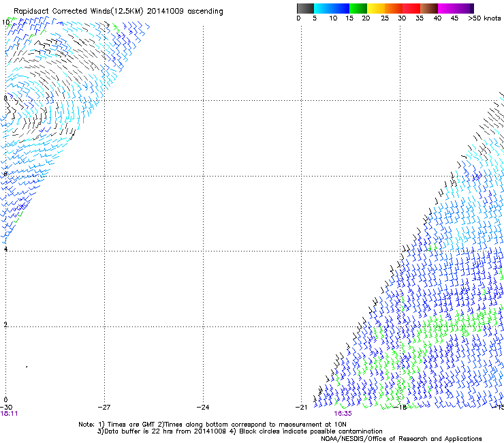Viewport: 504px width, 443px height.
Task: Click the 'Data buffer is 22 hrs' note line
Action: tap(240, 431)
